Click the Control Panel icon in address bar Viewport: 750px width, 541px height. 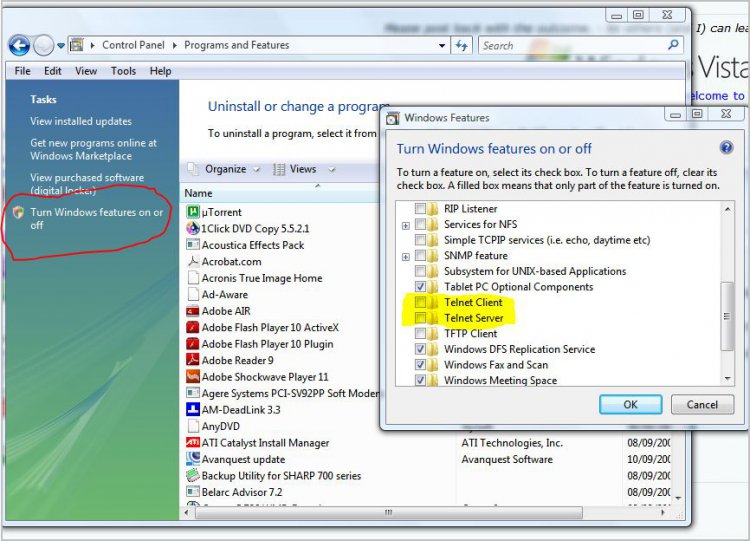(x=77, y=45)
